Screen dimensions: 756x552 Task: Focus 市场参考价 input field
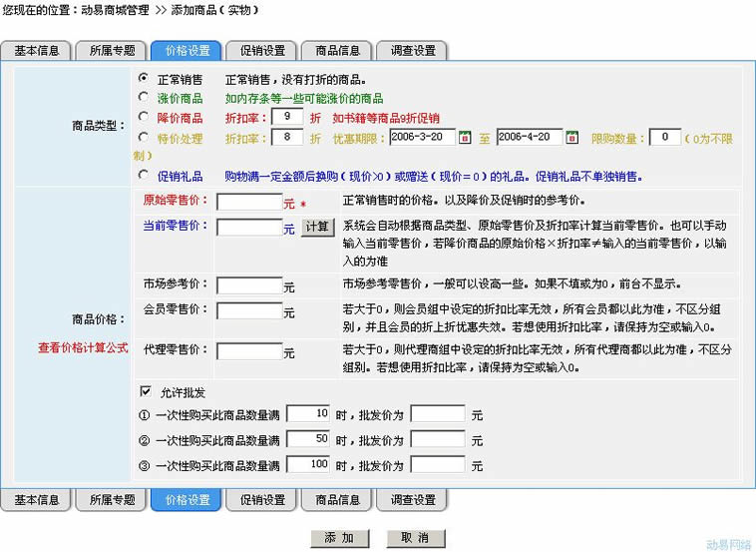click(249, 285)
